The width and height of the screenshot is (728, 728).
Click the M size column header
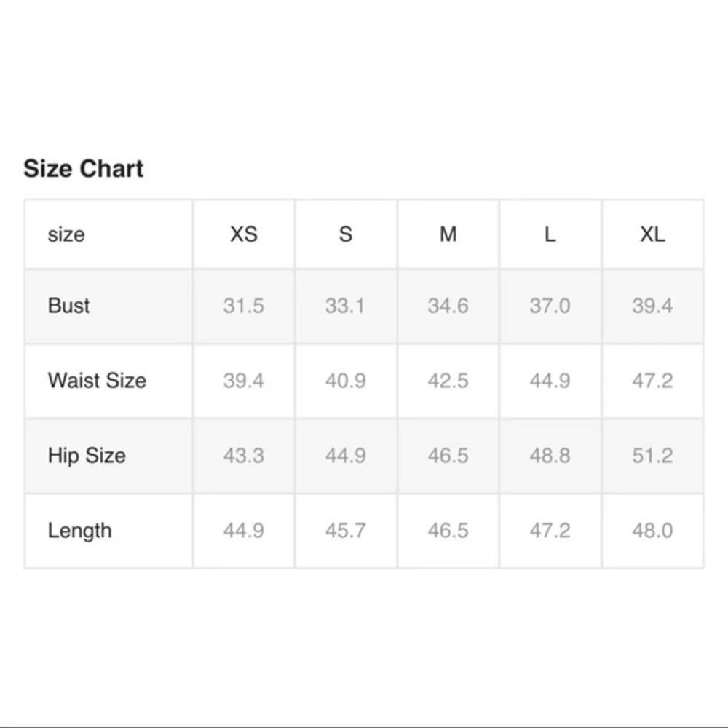coord(448,234)
